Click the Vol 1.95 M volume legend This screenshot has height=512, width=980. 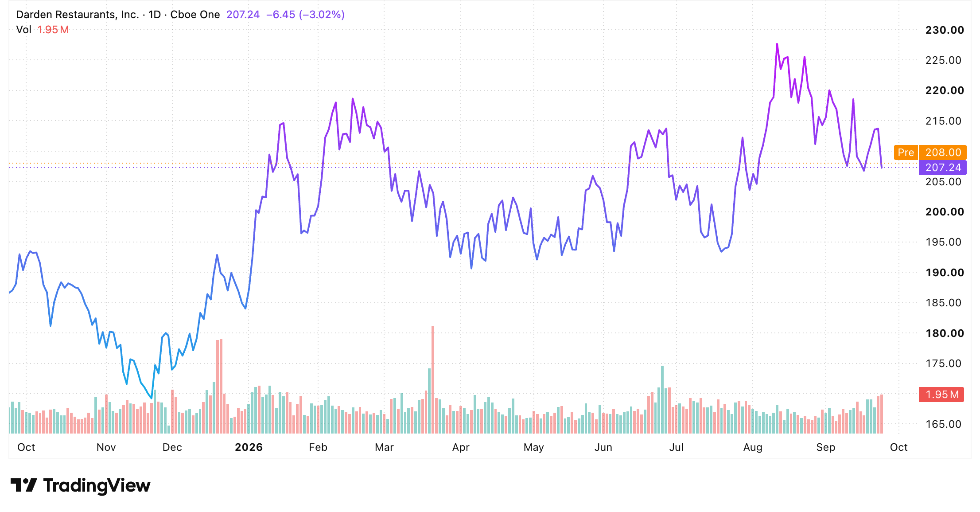pos(43,30)
